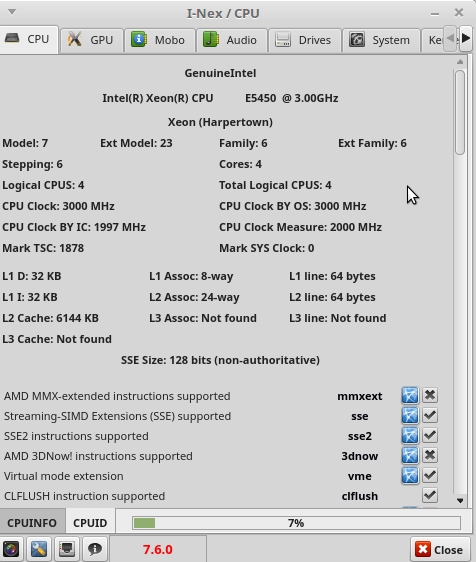Click the 7% progress bar

click(296, 523)
